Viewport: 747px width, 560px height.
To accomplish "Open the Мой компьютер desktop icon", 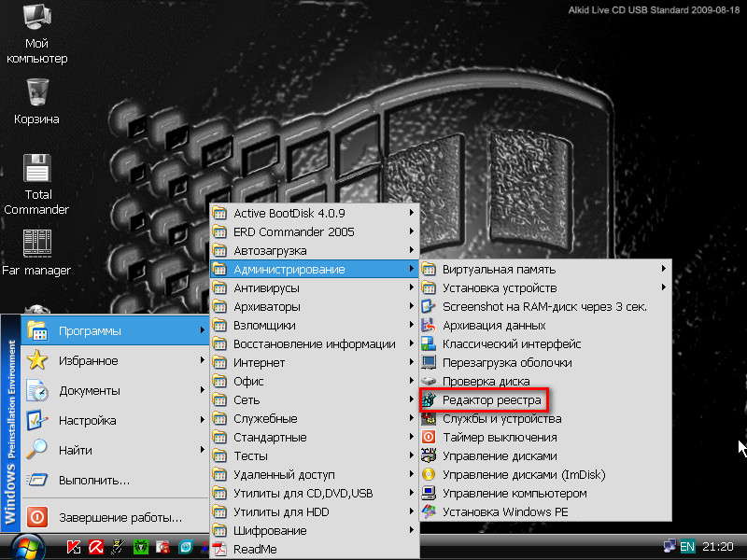I will pyautogui.click(x=36, y=34).
